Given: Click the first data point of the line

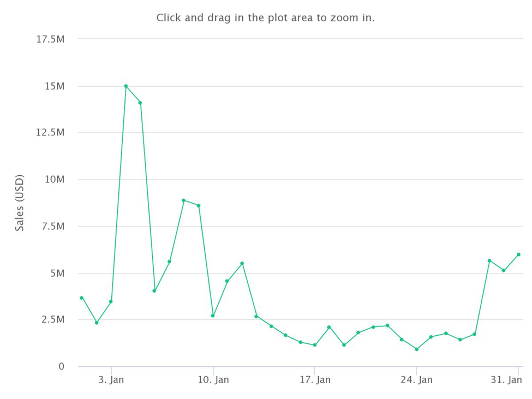Looking at the screenshot, I should click(82, 298).
